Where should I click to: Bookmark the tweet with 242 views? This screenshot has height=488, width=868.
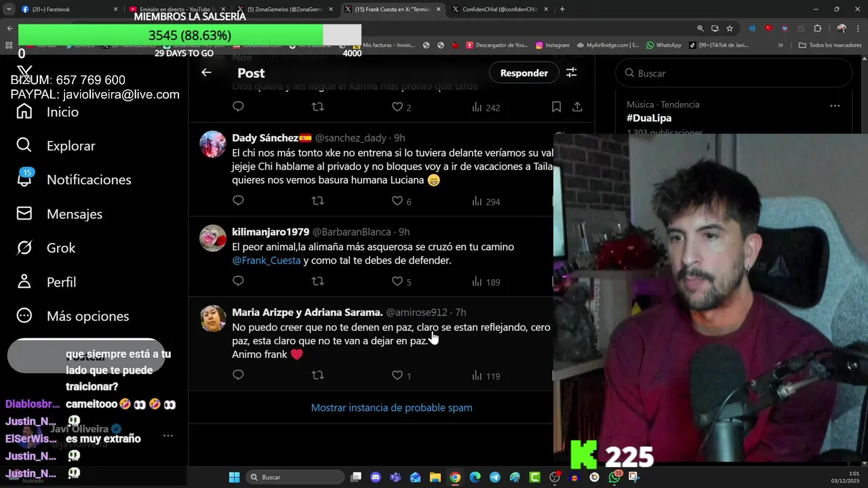[556, 106]
